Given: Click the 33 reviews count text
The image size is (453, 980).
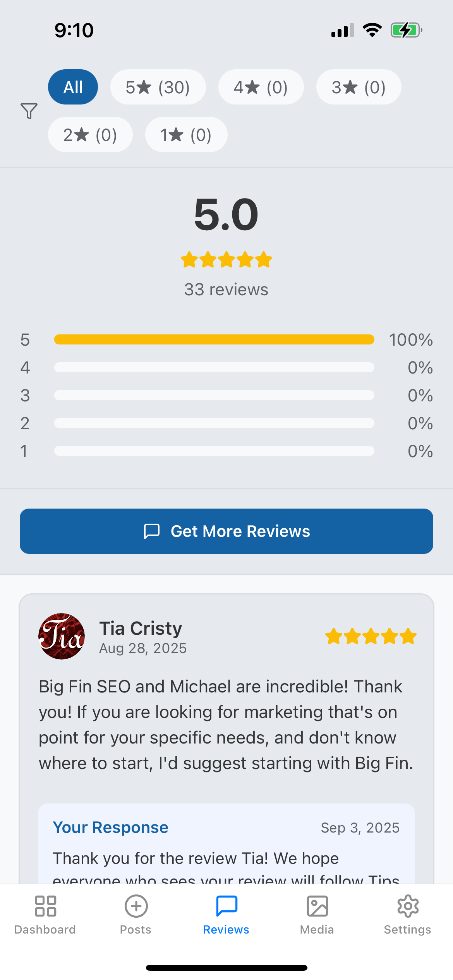Looking at the screenshot, I should coord(226,290).
